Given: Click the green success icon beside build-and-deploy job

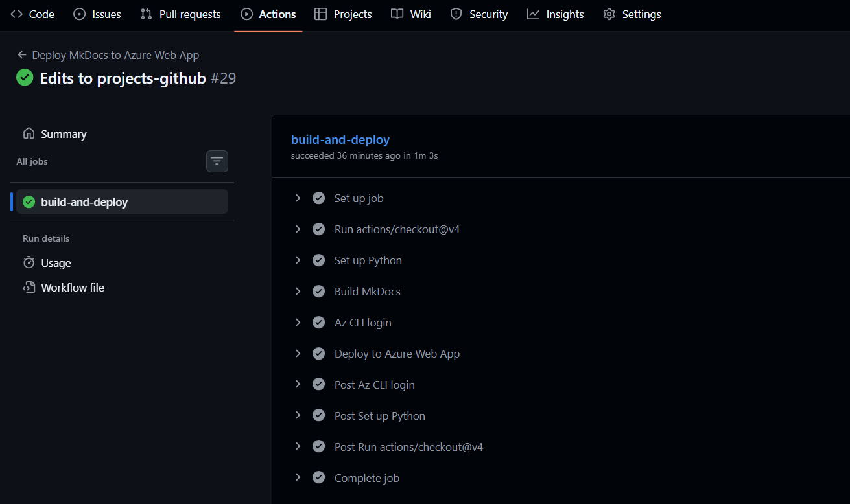Looking at the screenshot, I should coord(29,202).
